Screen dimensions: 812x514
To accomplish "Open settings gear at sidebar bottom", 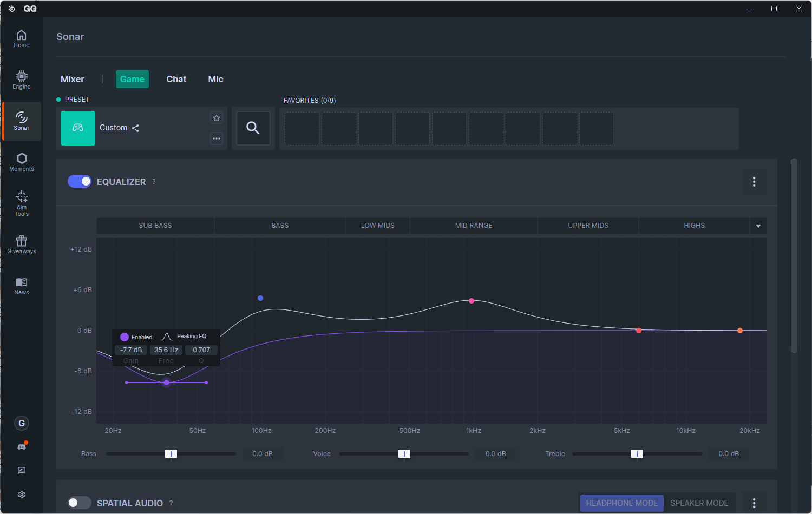I will [22, 495].
